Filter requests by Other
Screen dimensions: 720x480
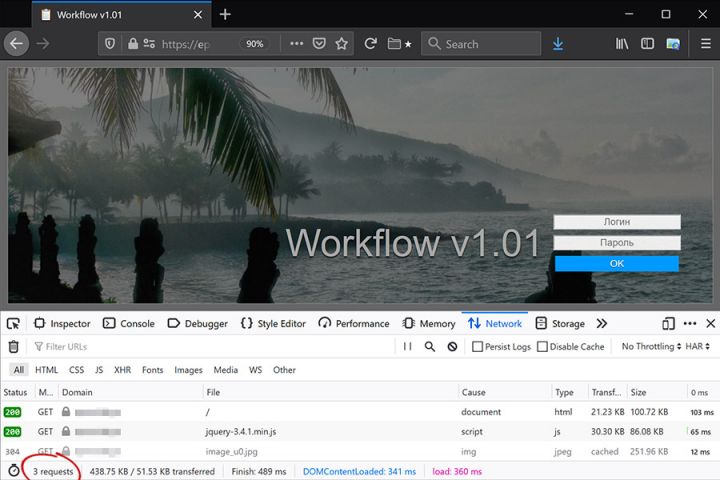point(284,370)
